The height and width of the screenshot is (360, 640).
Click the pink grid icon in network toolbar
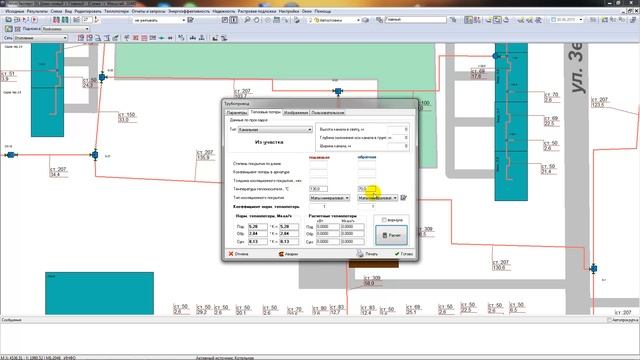click(x=136, y=38)
